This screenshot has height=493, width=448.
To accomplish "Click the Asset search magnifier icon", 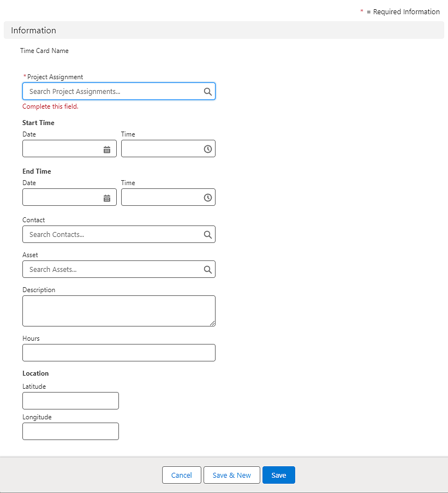I will pos(207,270).
